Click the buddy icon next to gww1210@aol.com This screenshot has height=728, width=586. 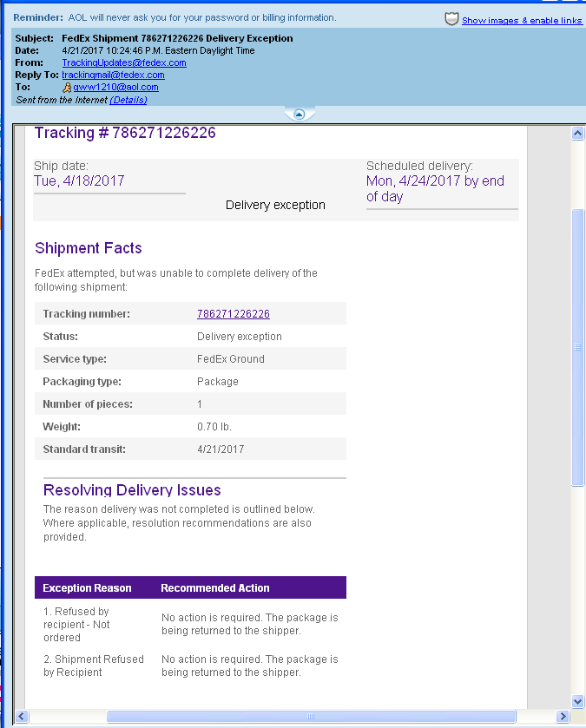[67, 88]
